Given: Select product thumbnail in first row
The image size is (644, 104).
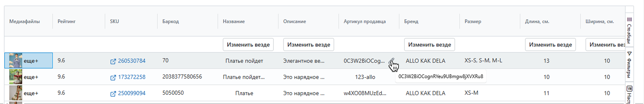Looking at the screenshot, I should click(16, 60).
